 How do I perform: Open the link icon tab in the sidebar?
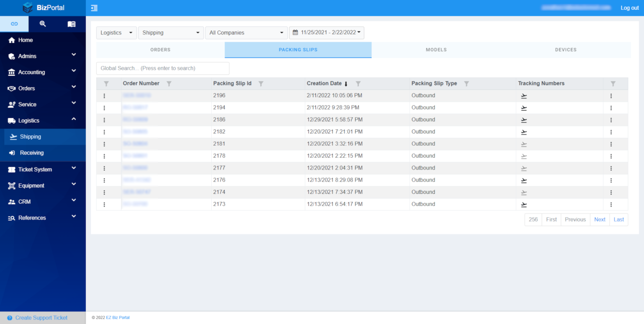point(14,24)
